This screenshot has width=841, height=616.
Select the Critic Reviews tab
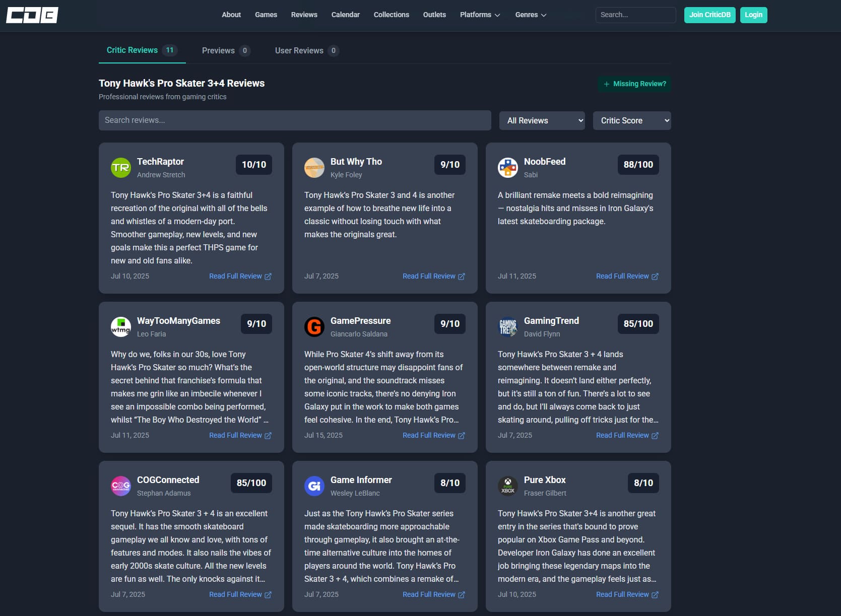[142, 50]
